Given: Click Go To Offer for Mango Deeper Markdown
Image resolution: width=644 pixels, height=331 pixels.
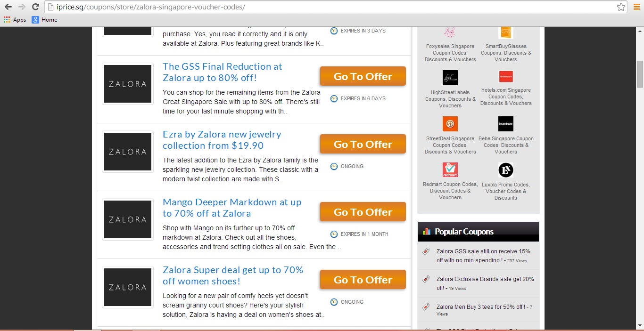Looking at the screenshot, I should [x=363, y=212].
